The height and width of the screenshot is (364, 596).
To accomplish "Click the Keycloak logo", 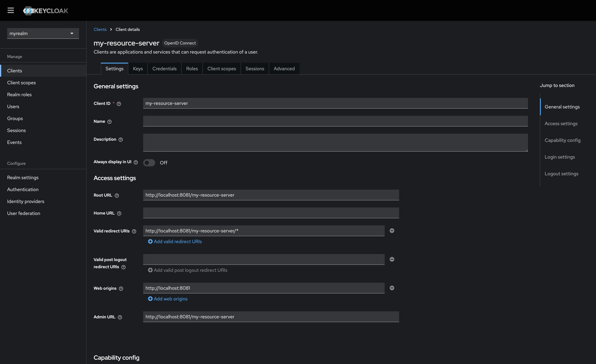I will pyautogui.click(x=45, y=11).
